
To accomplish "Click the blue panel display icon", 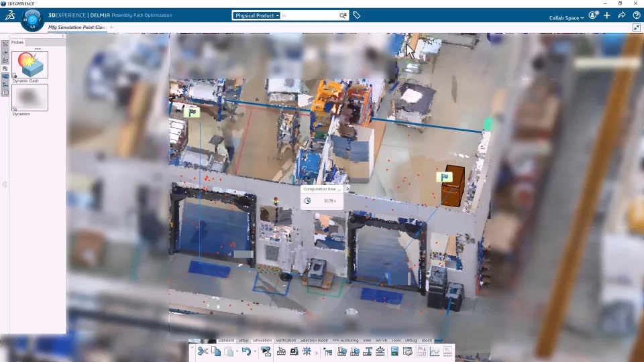I will pos(394,351).
